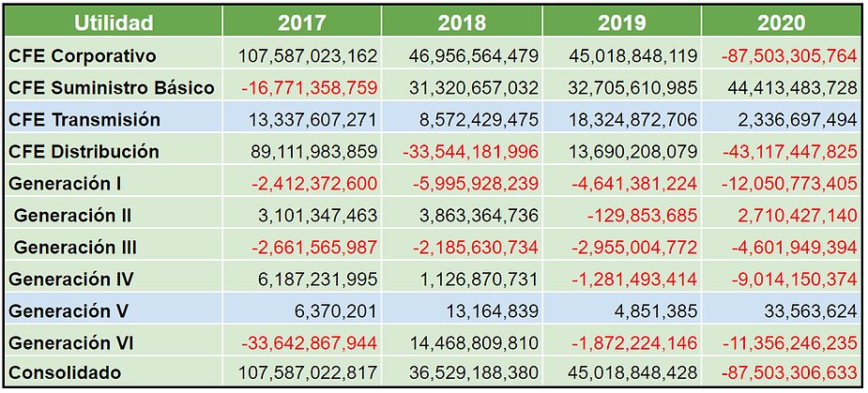Click red value -16,771,358,759

click(310, 88)
